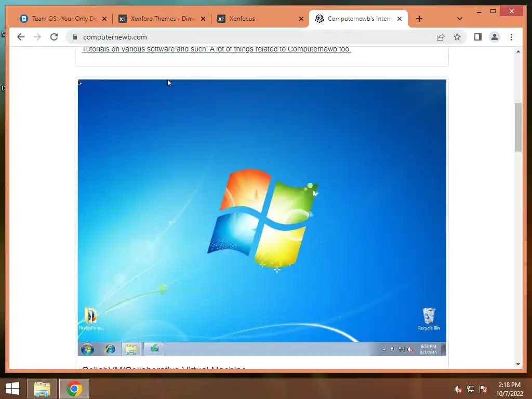Minimize the Chrome window
This screenshot has width=532, height=399.
[x=478, y=11]
